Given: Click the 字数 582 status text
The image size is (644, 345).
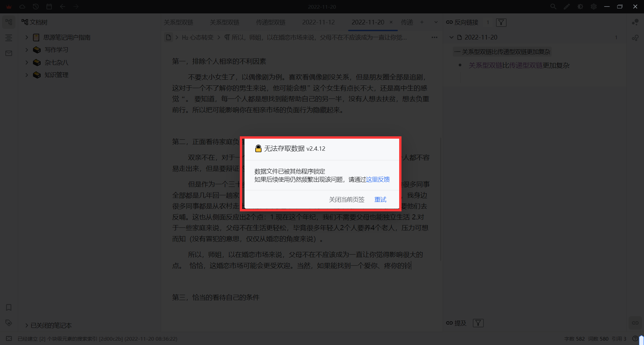Looking at the screenshot, I should (575, 339).
